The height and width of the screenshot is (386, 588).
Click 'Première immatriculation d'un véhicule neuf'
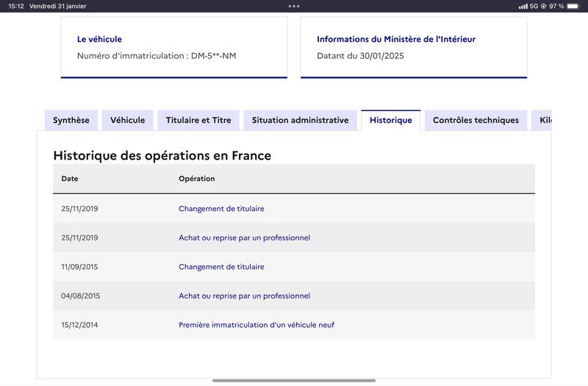tap(257, 325)
